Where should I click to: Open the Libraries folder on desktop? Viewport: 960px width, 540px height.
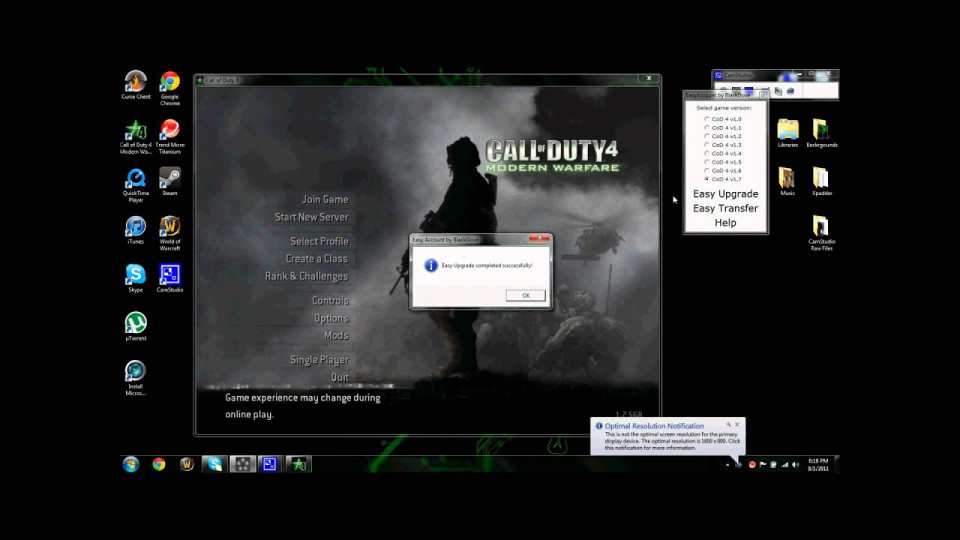(787, 133)
